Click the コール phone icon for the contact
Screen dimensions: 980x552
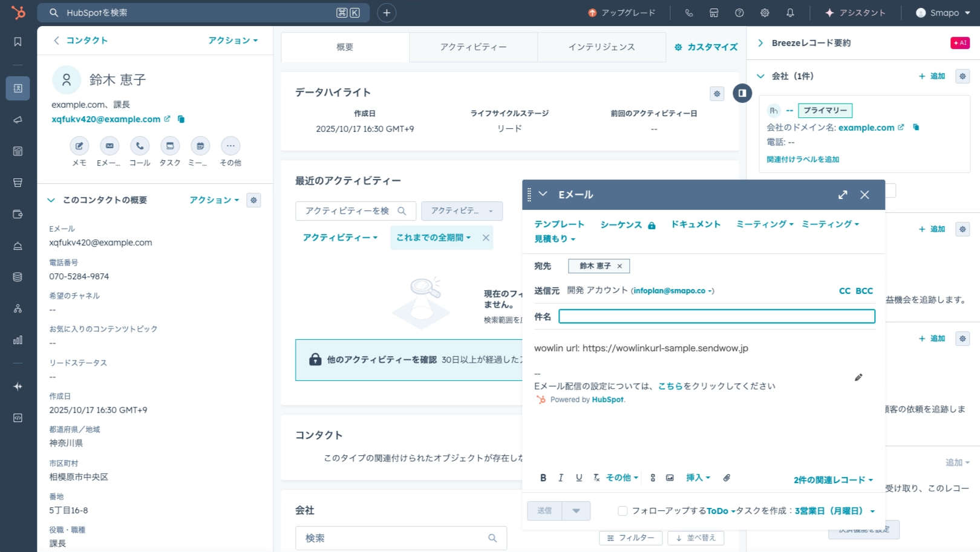coord(140,146)
